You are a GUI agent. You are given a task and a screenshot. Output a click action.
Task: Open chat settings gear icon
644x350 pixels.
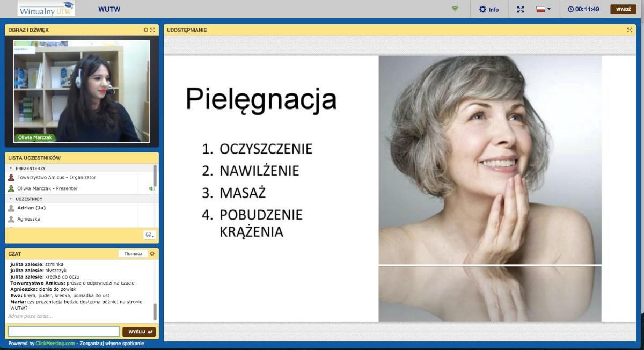pos(152,253)
